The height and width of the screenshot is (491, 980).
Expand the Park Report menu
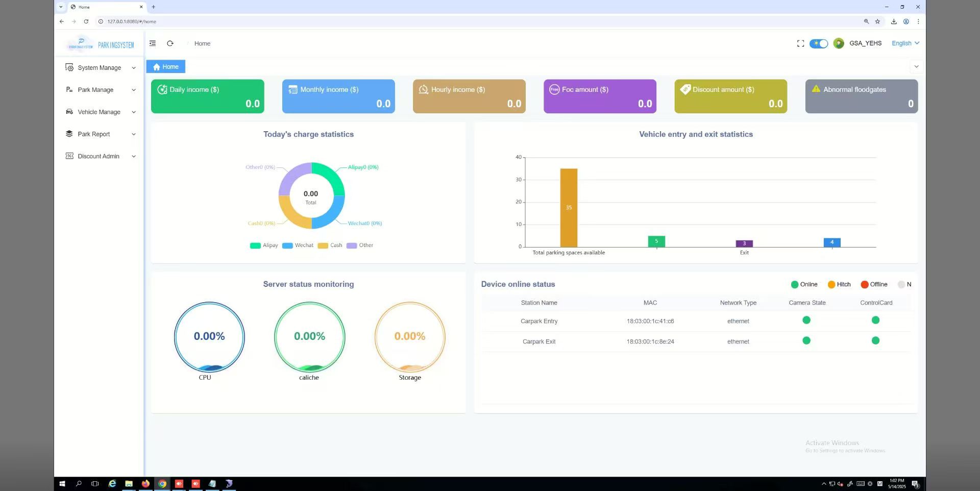coord(101,134)
